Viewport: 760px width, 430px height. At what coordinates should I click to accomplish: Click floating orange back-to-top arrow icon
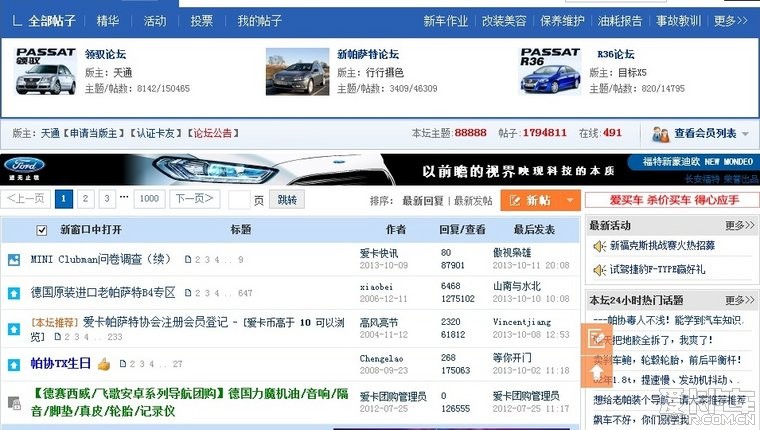596,372
